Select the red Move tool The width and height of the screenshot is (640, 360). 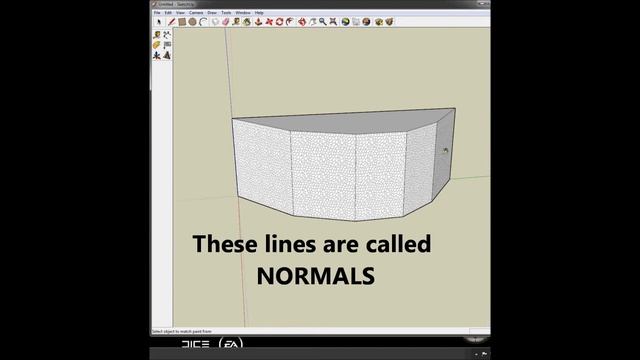pyautogui.click(x=269, y=22)
